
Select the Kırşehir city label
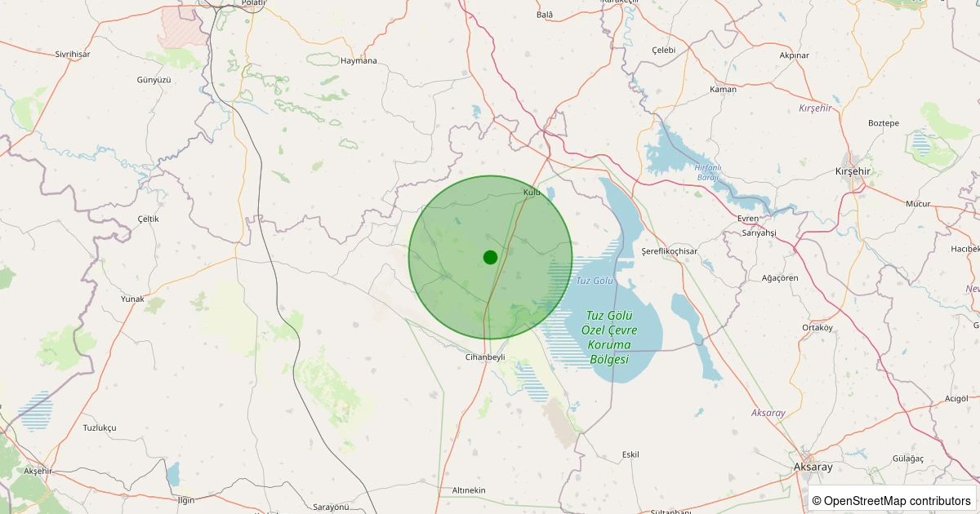coord(853,171)
